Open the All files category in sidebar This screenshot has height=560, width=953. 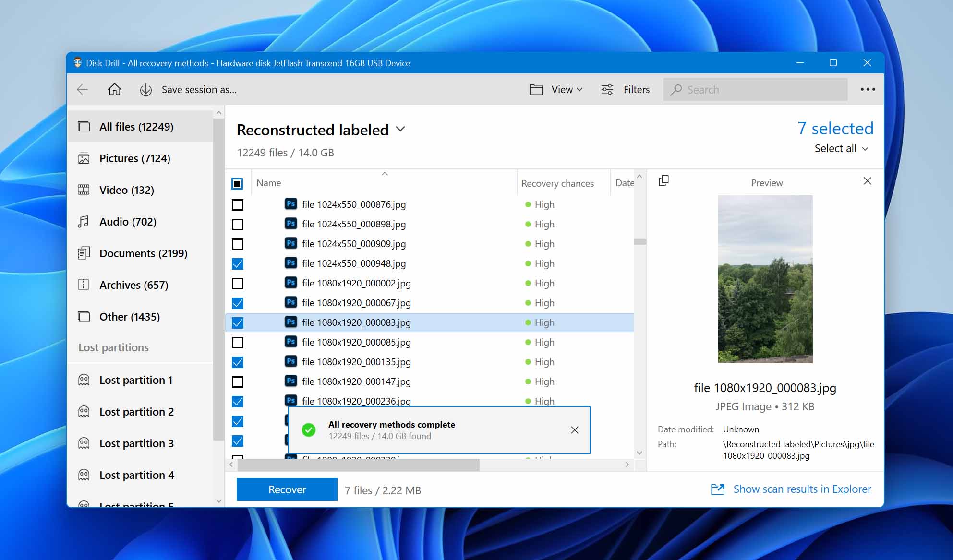tap(136, 127)
